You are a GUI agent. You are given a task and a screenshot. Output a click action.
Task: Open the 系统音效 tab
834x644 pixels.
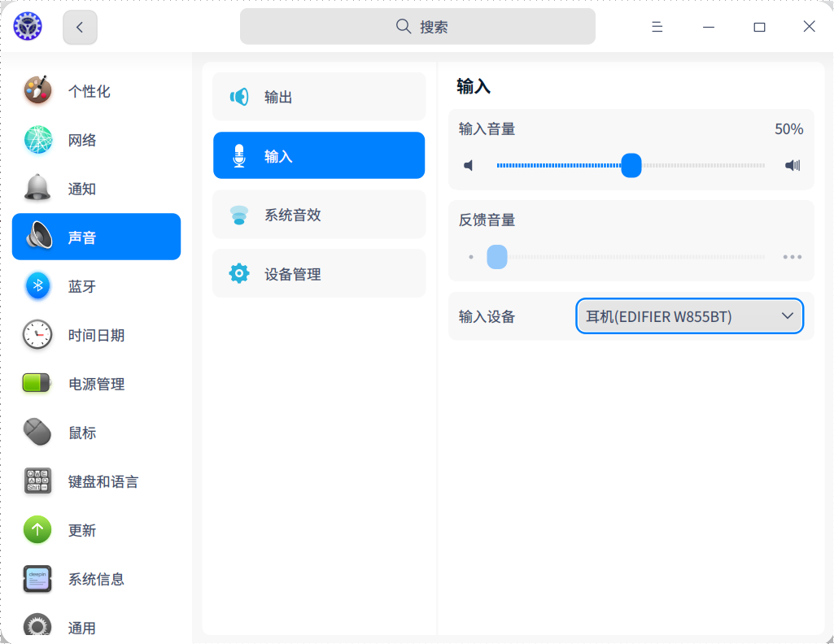(x=318, y=214)
